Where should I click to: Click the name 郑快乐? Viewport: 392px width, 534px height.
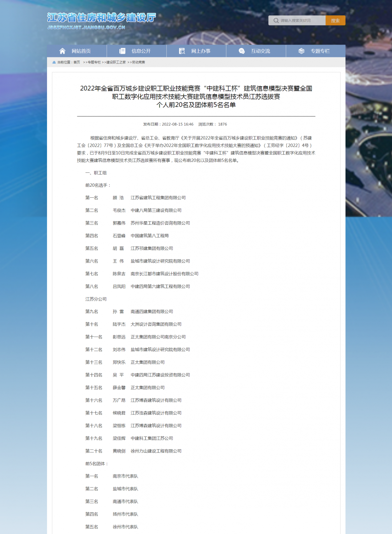119,362
